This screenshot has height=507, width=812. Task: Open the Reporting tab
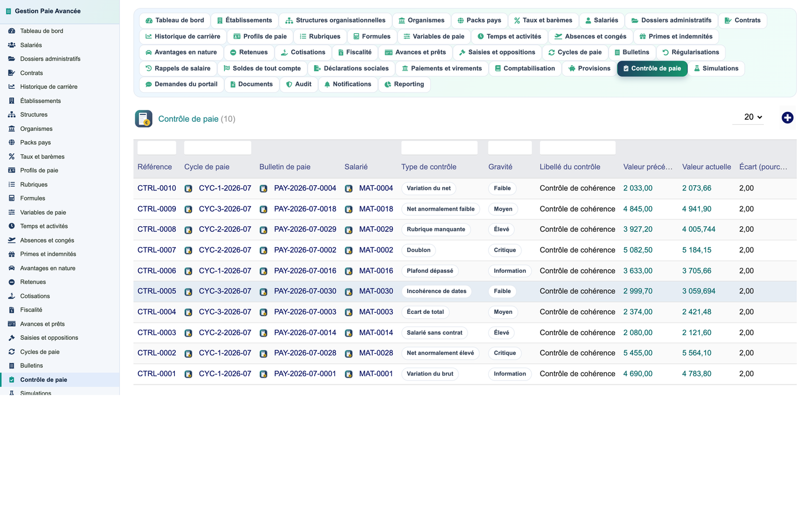405,84
